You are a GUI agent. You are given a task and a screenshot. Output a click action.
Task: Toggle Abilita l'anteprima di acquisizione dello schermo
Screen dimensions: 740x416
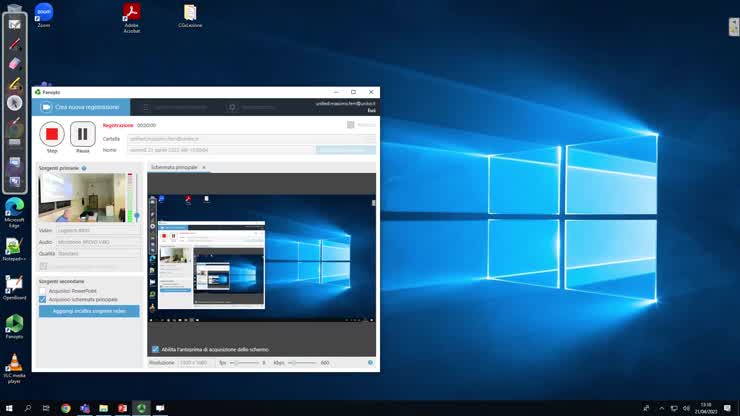155,349
